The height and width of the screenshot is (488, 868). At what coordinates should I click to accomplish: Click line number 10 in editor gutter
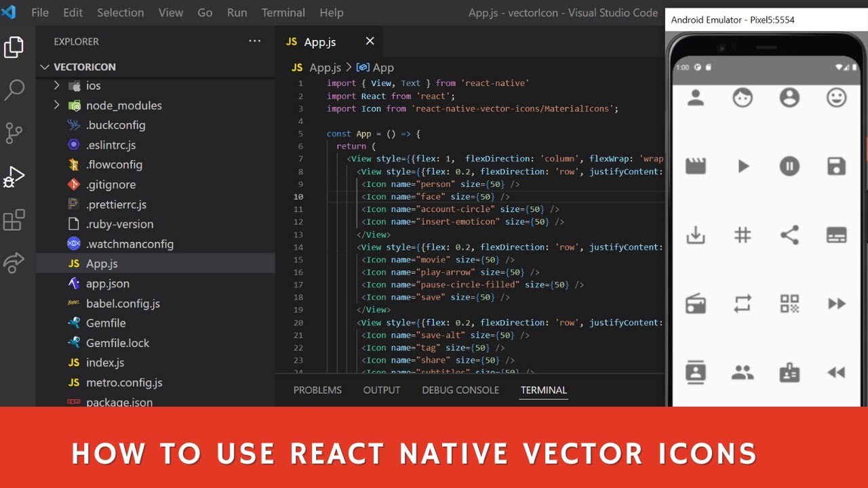click(x=299, y=197)
